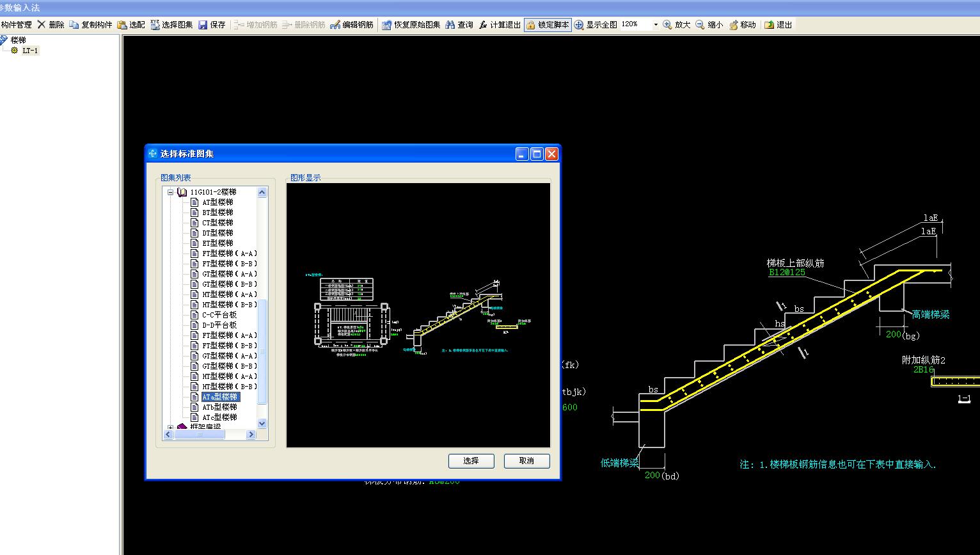Click the B12@125 rebar value in drawing

[x=787, y=272]
